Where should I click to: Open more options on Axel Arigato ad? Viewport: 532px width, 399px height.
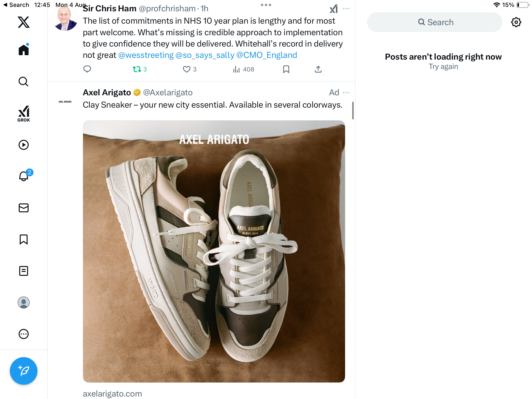point(346,93)
